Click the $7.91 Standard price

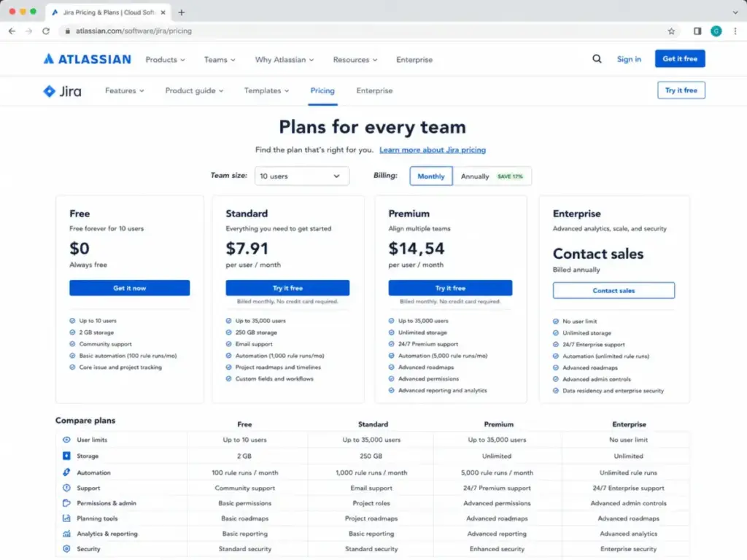coord(247,249)
